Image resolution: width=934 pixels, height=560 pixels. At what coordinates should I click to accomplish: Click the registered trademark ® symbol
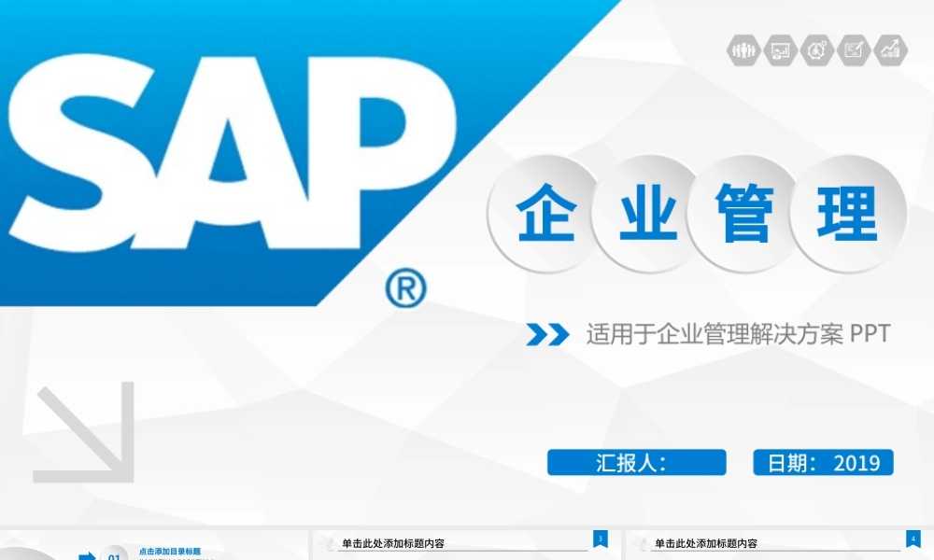pos(405,288)
